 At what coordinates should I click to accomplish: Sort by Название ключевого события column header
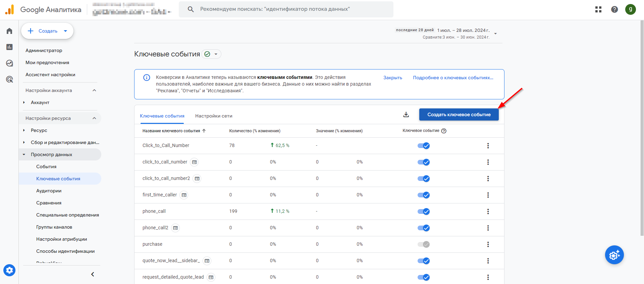tap(174, 131)
